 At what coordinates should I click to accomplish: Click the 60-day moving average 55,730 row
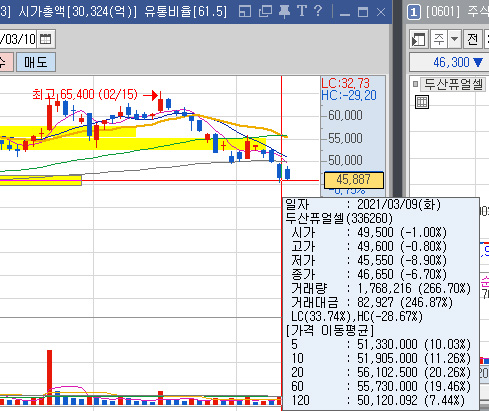coord(381,386)
